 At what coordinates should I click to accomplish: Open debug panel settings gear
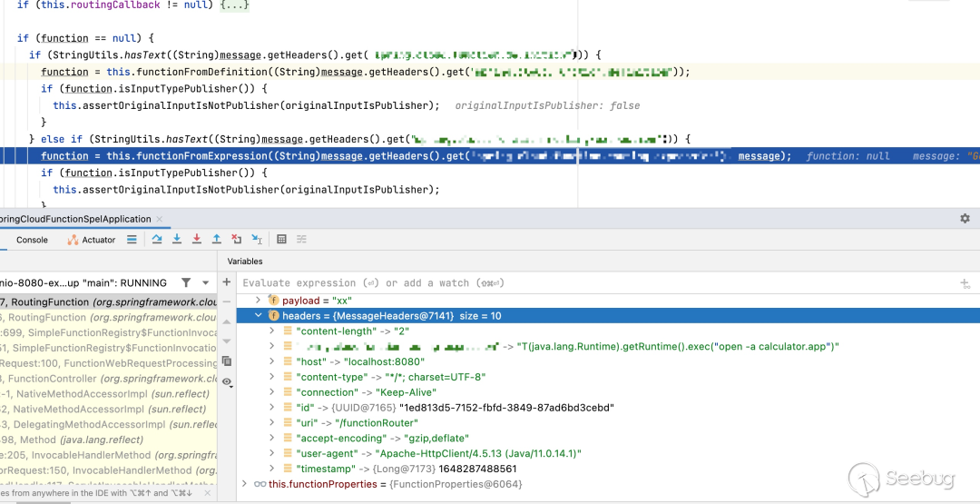965,219
